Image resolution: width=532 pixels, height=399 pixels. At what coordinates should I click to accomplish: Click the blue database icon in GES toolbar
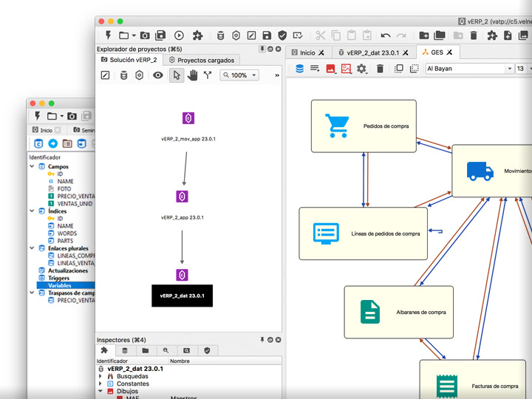[299, 69]
